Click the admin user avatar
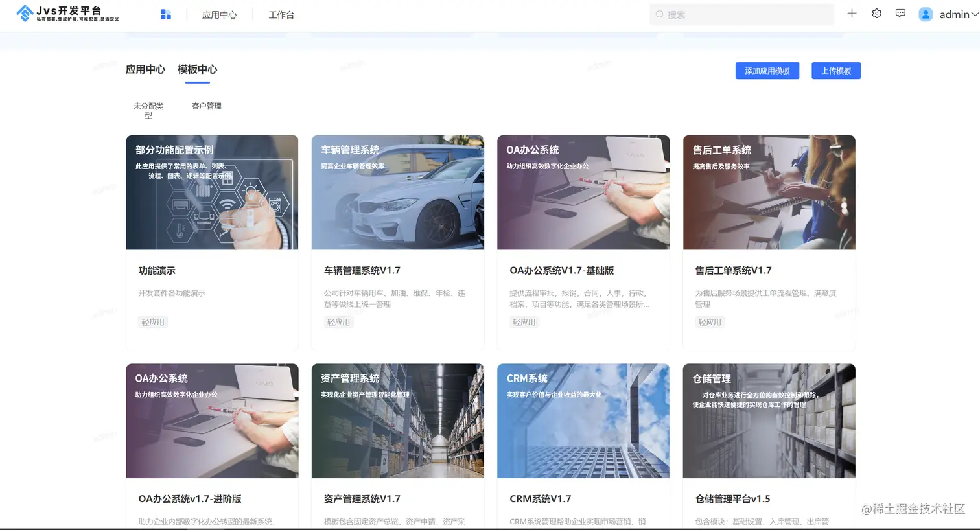 point(926,14)
